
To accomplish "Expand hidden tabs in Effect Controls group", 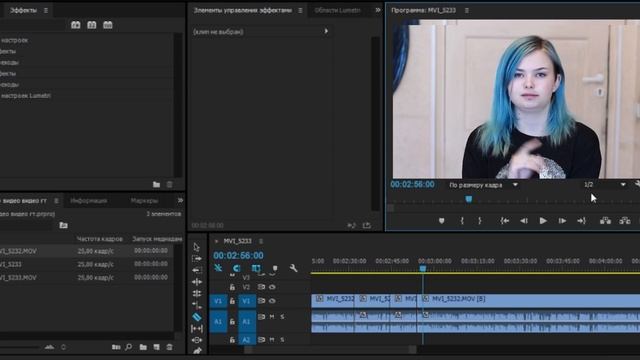I will (x=378, y=10).
